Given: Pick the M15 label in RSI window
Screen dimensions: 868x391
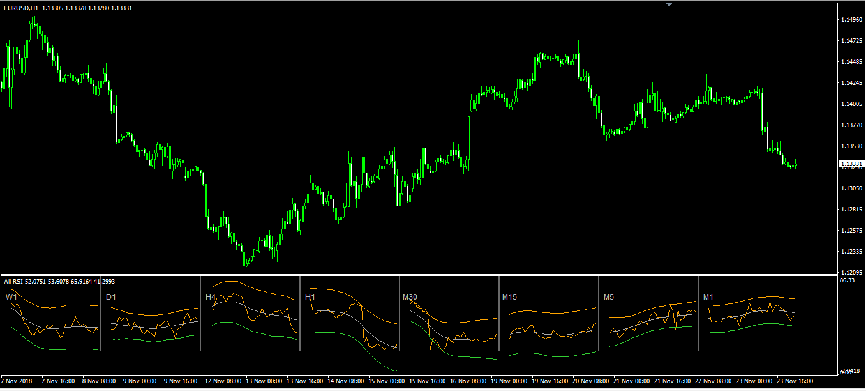Looking at the screenshot, I should click(x=510, y=297).
